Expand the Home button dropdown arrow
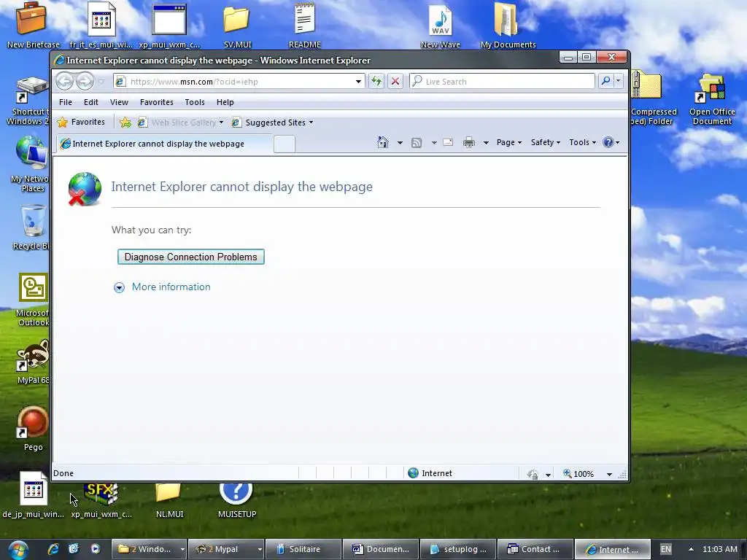This screenshot has height=560, width=747. 400,142
